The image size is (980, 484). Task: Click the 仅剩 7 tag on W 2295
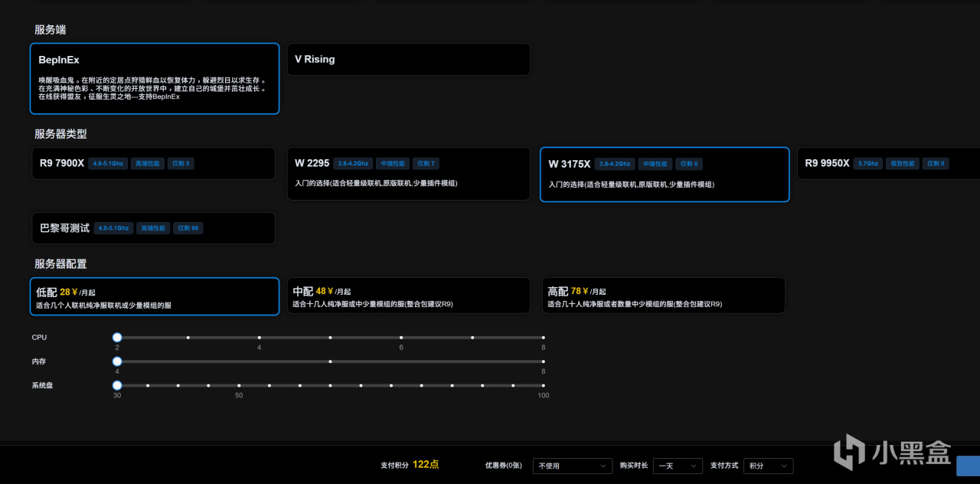coord(426,163)
